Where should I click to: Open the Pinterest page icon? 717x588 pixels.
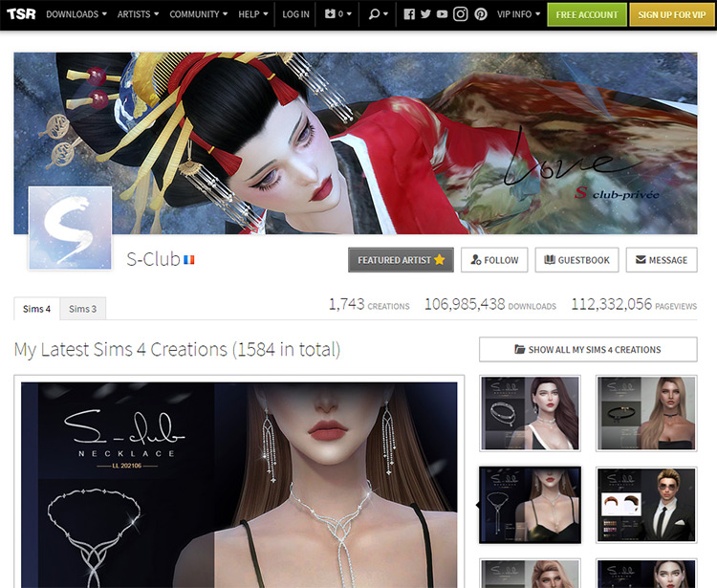(x=481, y=14)
